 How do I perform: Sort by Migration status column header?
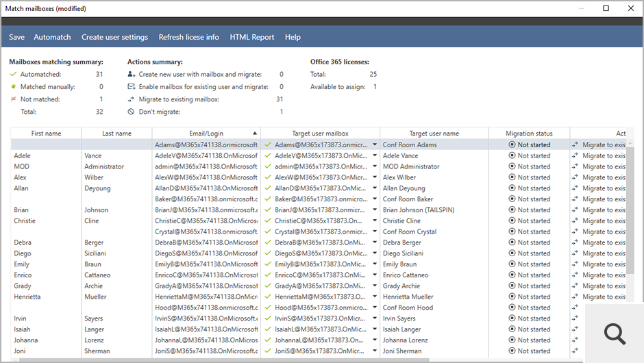(x=529, y=134)
